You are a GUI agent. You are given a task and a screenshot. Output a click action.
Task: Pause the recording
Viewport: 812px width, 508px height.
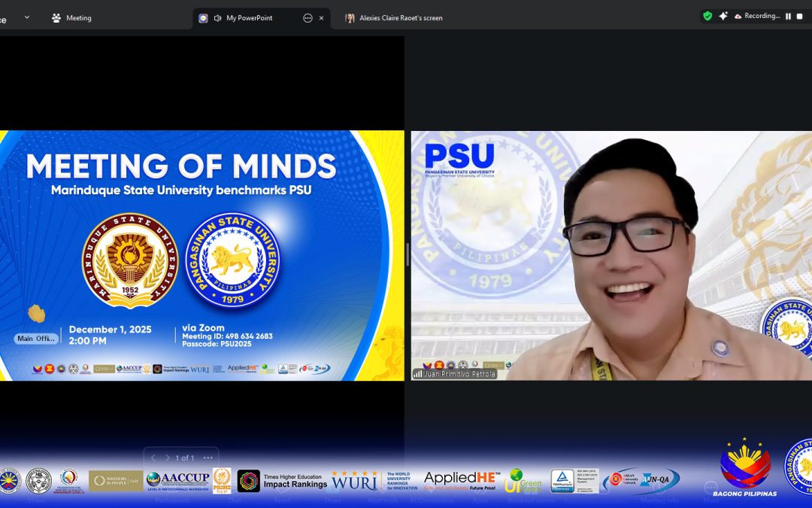click(x=788, y=16)
